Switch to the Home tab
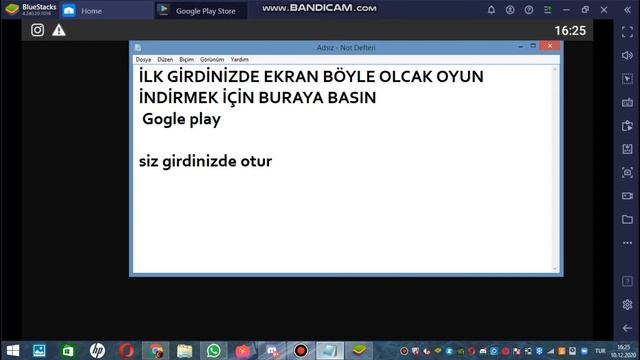This screenshot has width=640, height=360. (x=106, y=11)
